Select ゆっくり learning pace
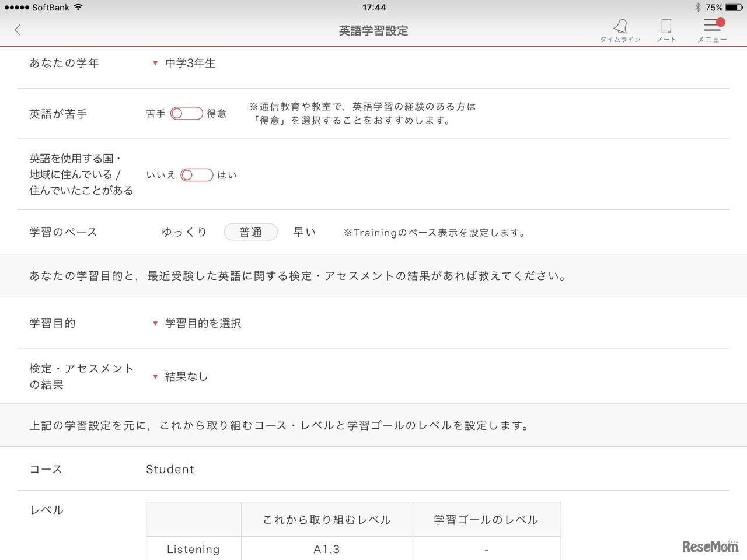 click(184, 232)
